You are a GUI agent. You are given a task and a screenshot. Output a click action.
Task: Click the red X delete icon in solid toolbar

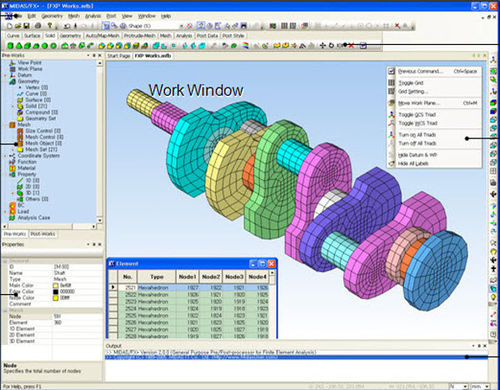(x=351, y=46)
